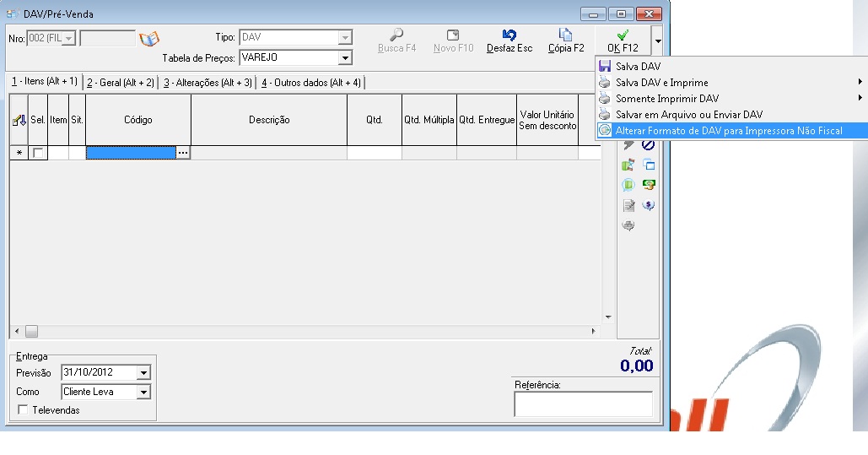Click horizontal scrollbar thumb in grid
This screenshot has height=455, width=868.
coord(31,332)
